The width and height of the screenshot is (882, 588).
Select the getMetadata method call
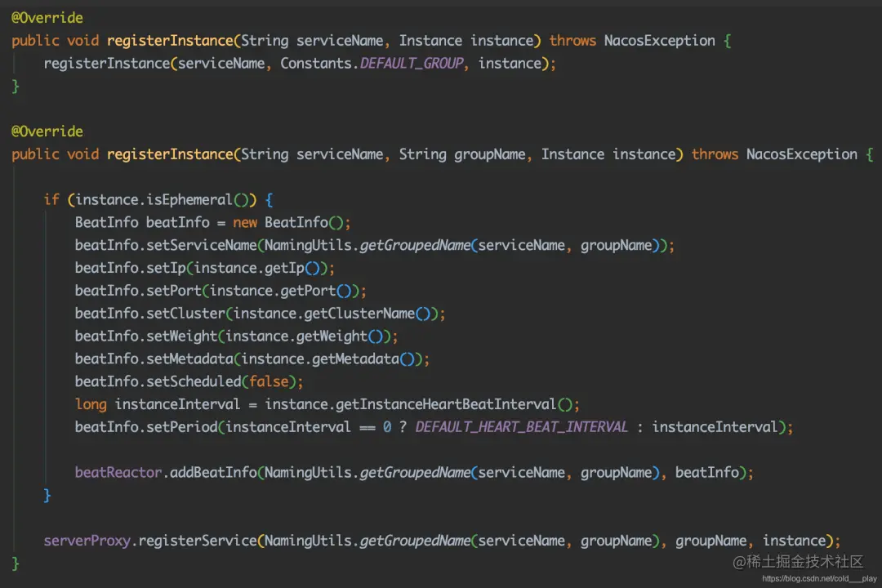(355, 359)
